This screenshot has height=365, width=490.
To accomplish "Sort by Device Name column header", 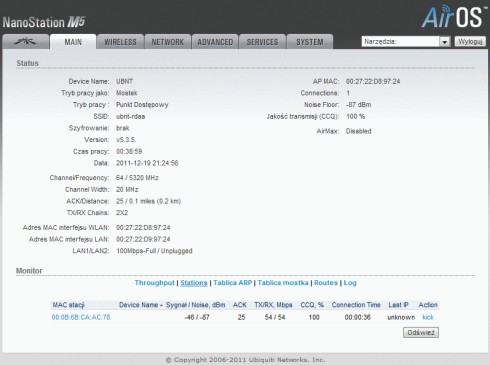I will coord(141,305).
